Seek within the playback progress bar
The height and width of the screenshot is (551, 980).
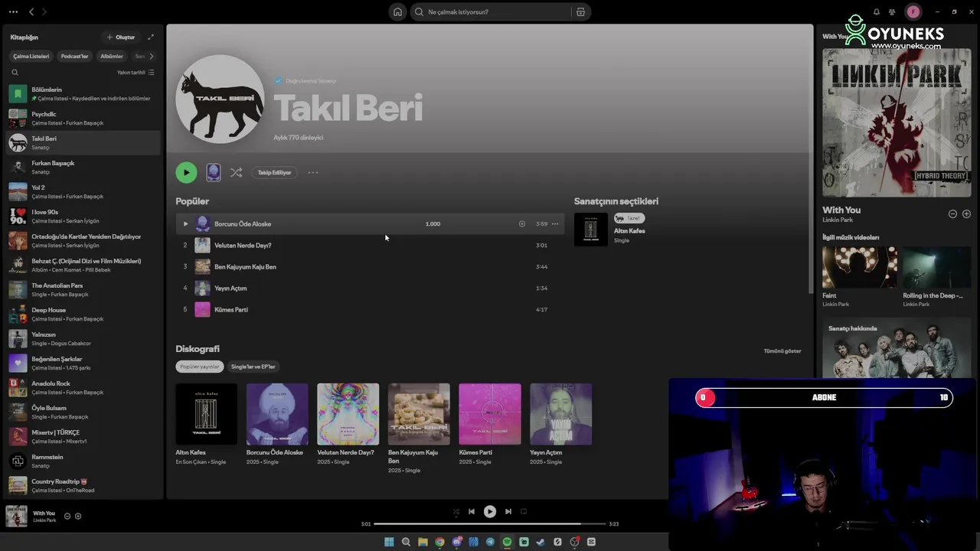point(489,524)
